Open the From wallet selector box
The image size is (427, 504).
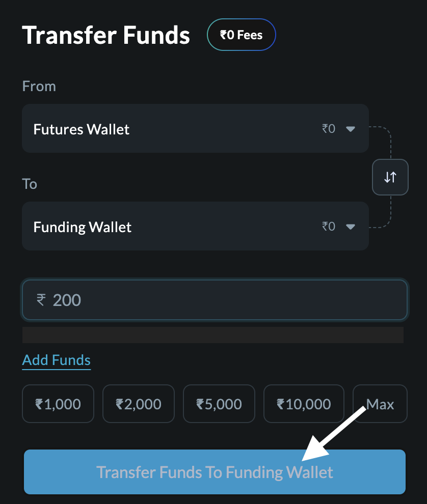pyautogui.click(x=195, y=128)
